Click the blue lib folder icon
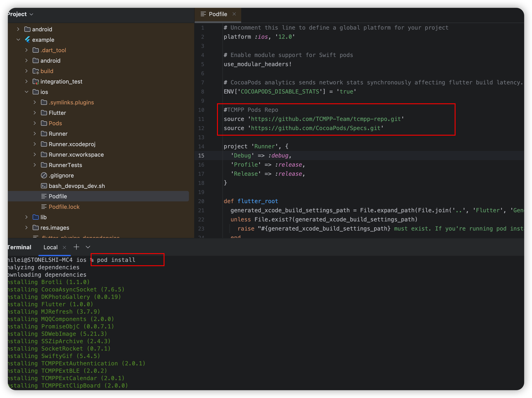Image resolution: width=532 pixels, height=398 pixels. tap(36, 217)
